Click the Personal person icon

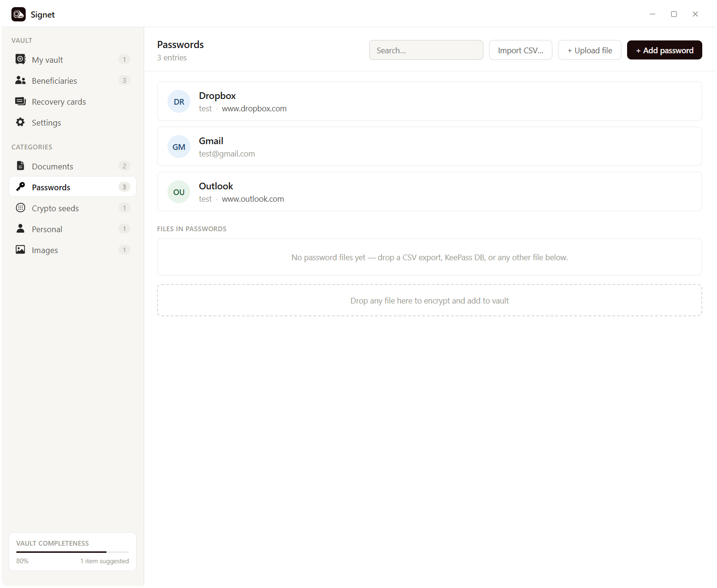coord(20,229)
